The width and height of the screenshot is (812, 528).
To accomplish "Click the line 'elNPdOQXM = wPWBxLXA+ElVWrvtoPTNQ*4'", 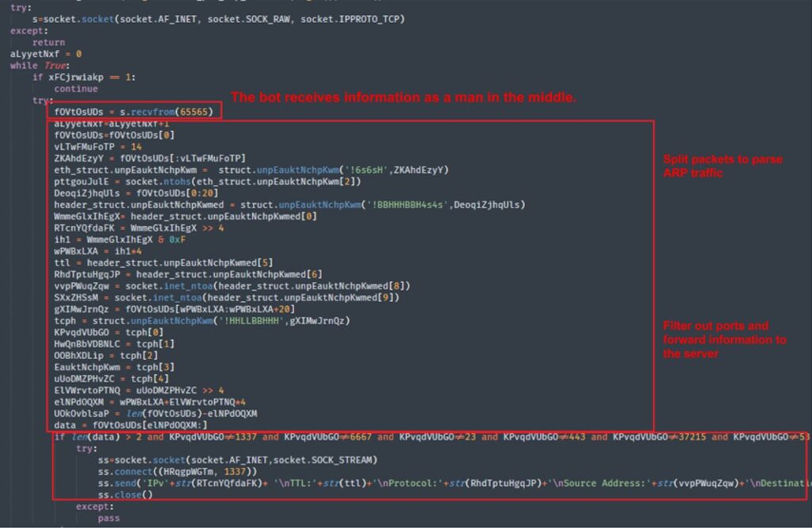I will click(x=150, y=402).
